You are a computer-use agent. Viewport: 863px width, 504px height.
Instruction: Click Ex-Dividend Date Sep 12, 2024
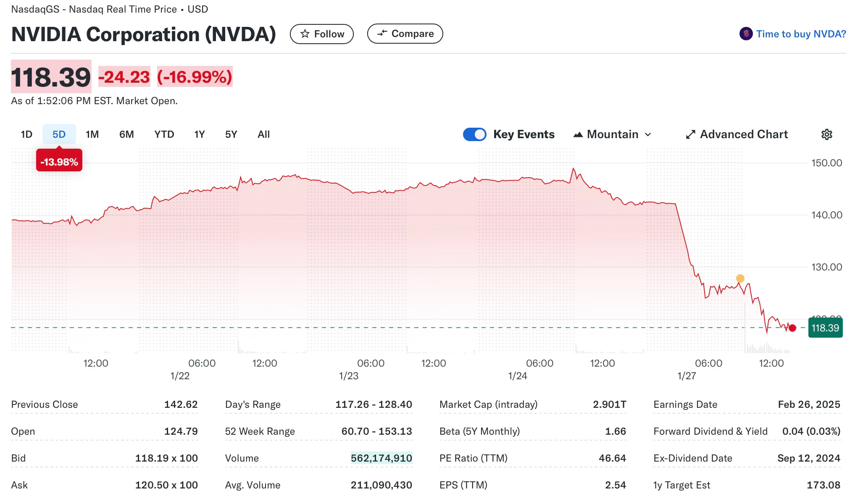[809, 458]
